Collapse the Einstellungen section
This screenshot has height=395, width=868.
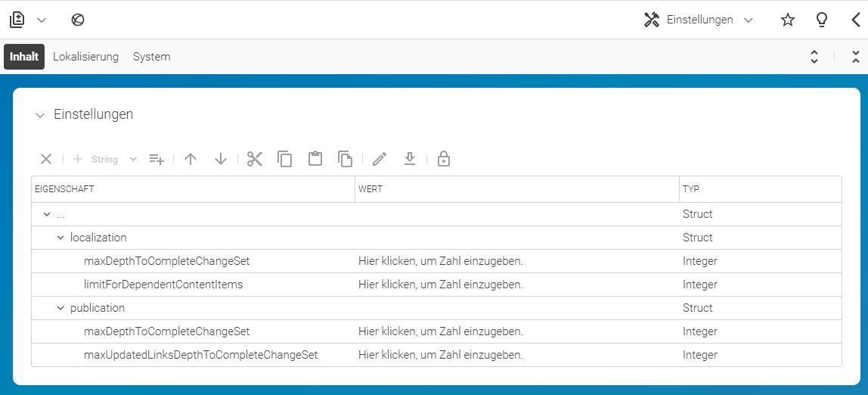click(39, 115)
